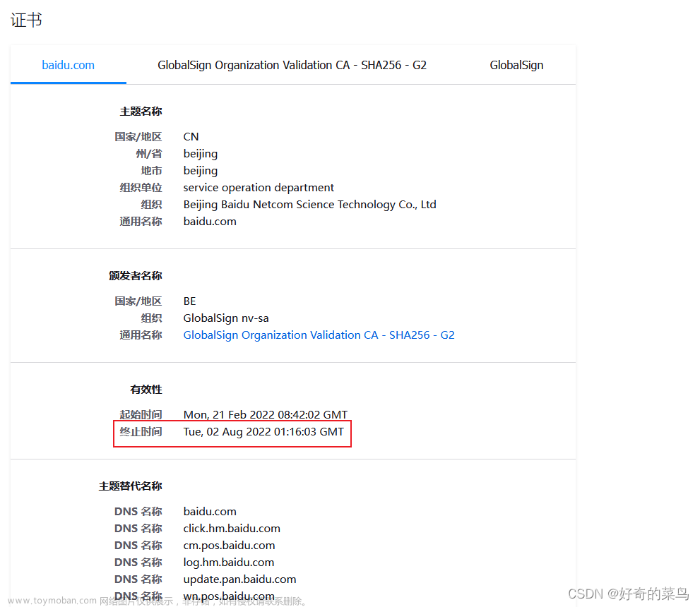Select the state/province value beijing

pyautogui.click(x=201, y=154)
